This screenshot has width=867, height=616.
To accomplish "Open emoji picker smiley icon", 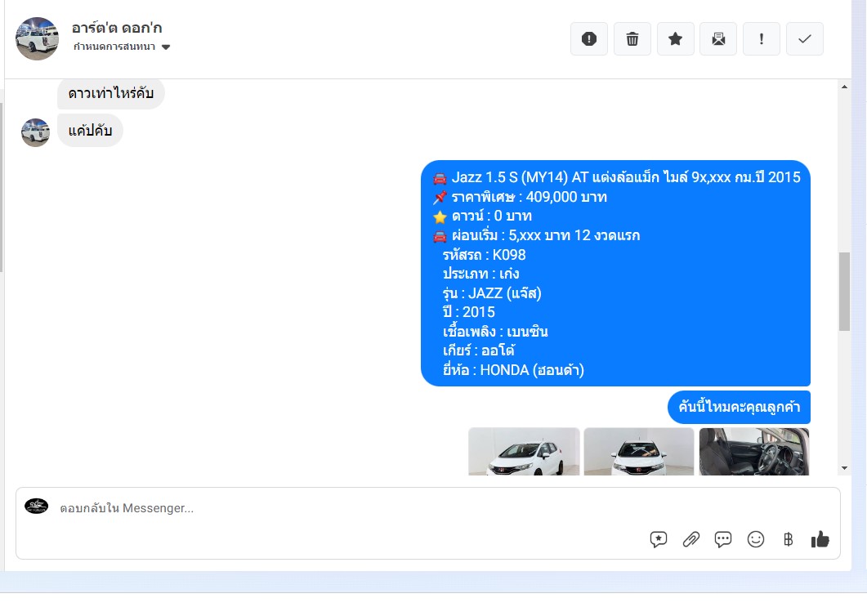I will (x=756, y=539).
